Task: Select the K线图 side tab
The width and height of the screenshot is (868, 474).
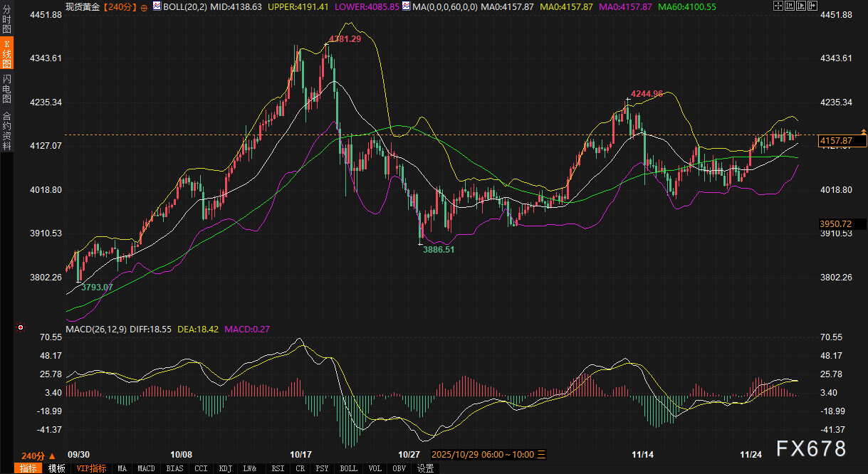Action: coord(6,54)
